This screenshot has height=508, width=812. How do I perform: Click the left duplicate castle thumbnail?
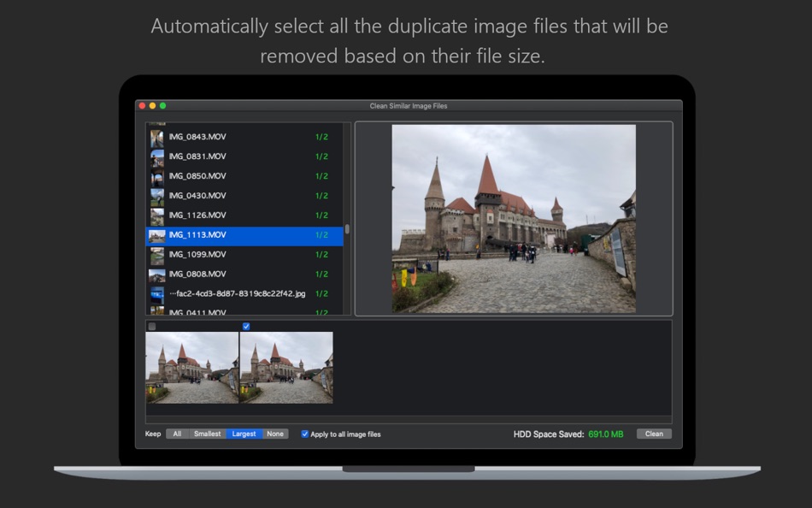coord(191,368)
